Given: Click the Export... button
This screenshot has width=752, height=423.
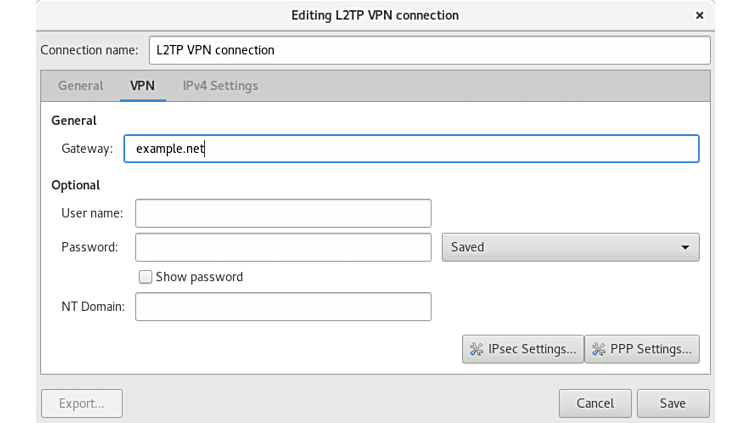Looking at the screenshot, I should tap(82, 403).
